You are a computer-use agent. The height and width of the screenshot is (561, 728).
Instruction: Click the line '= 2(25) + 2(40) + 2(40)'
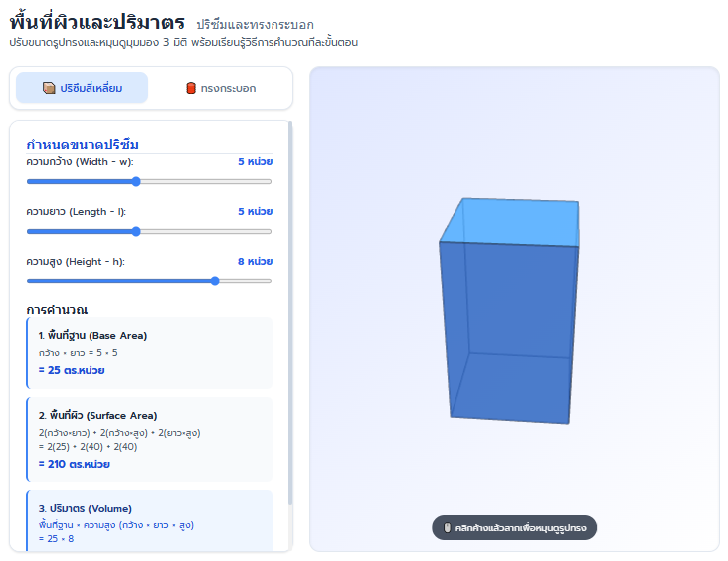[88, 447]
